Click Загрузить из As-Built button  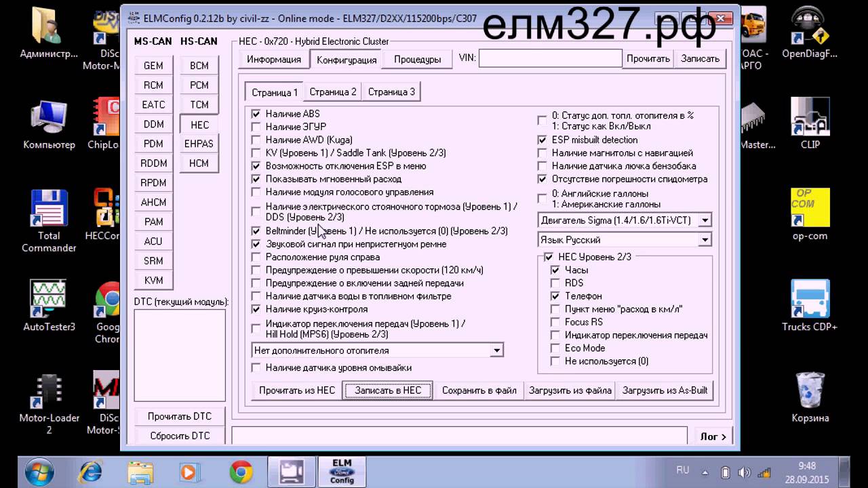click(x=665, y=390)
